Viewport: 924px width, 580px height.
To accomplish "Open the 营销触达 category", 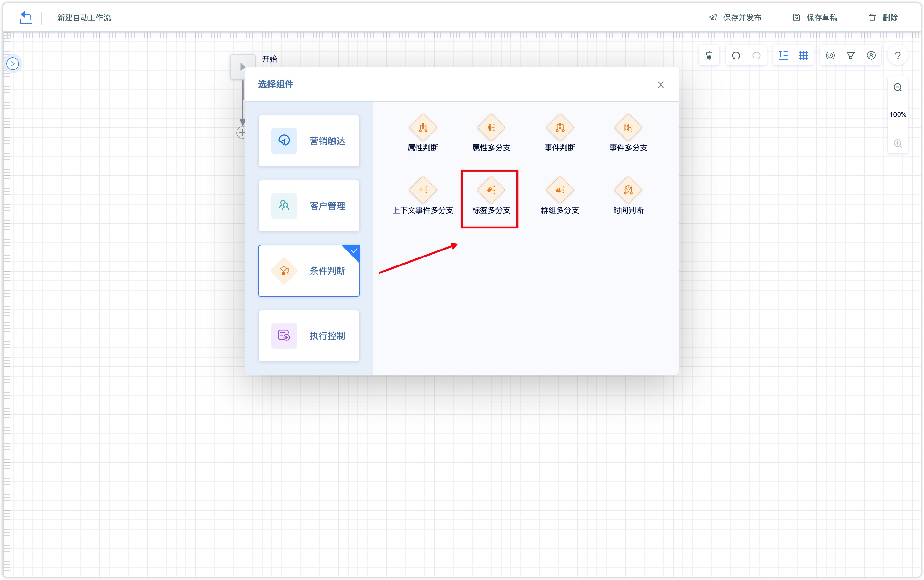I will tap(309, 141).
